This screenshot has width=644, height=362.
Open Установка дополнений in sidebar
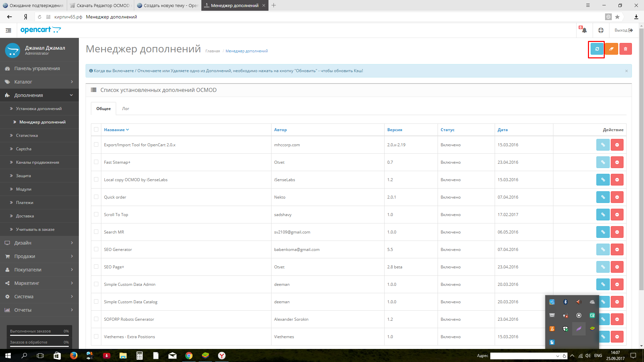pos(39,109)
